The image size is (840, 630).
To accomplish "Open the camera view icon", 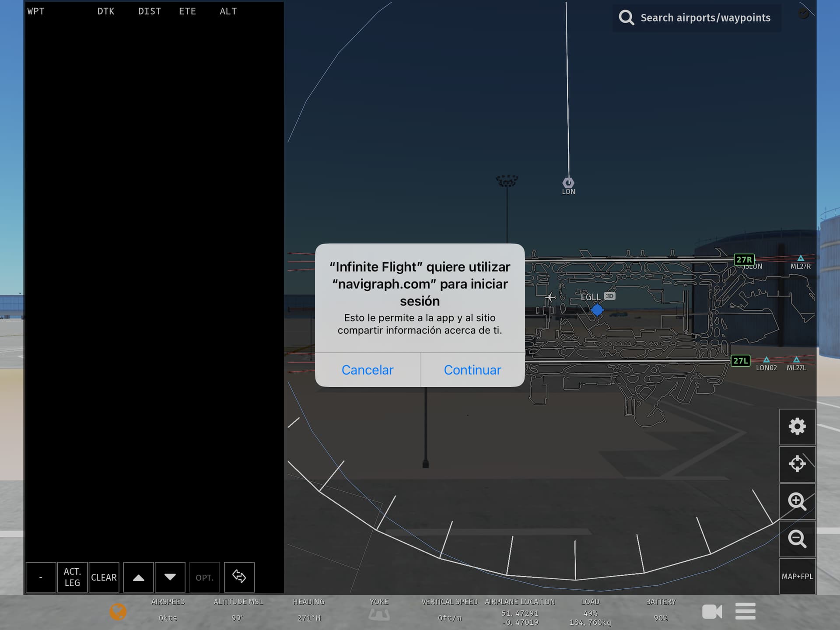I will [x=712, y=611].
